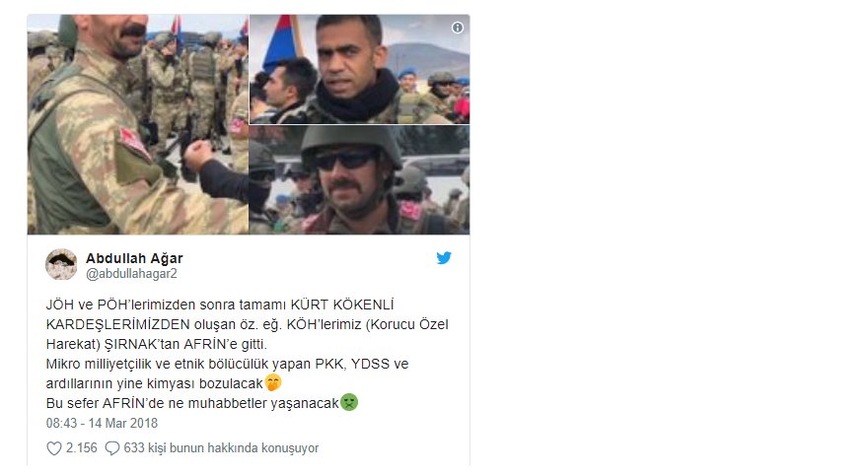Image resolution: width=868 pixels, height=475 pixels.
Task: Click the line starting "Mikro milliyetçilik"
Action: tap(227, 364)
